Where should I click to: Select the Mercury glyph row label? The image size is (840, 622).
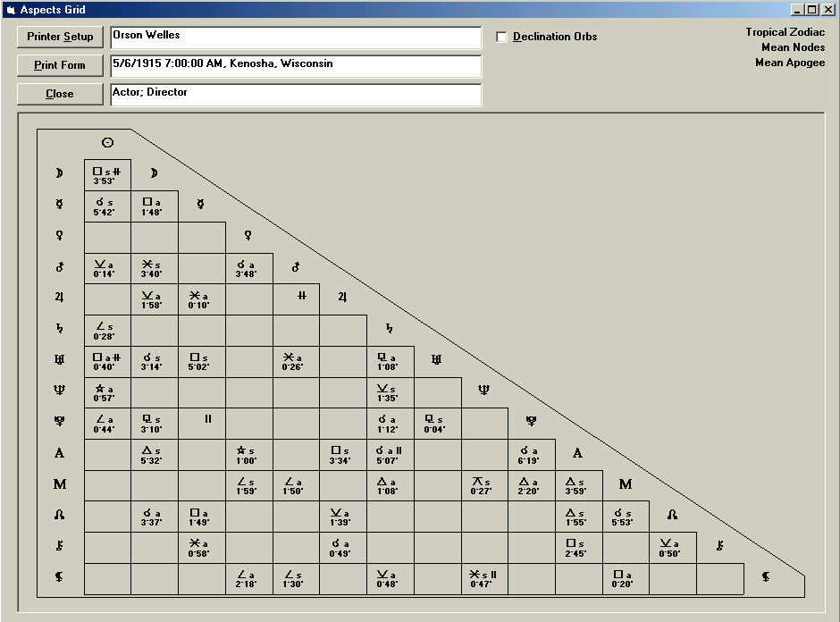(x=59, y=204)
